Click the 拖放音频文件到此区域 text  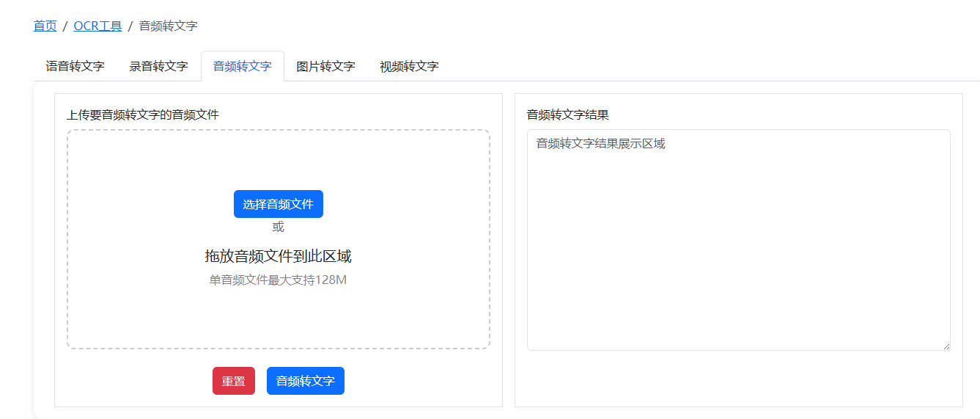279,256
